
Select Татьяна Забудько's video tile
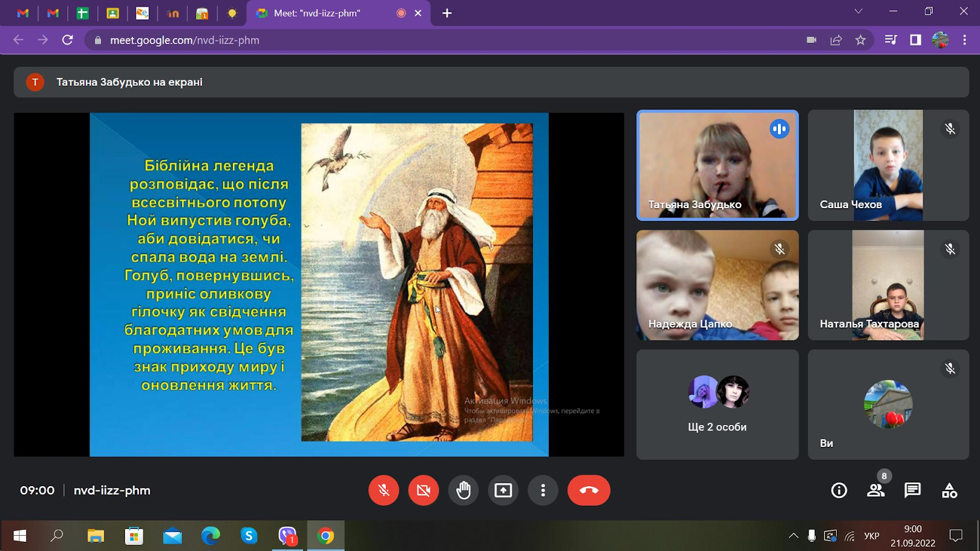(717, 165)
